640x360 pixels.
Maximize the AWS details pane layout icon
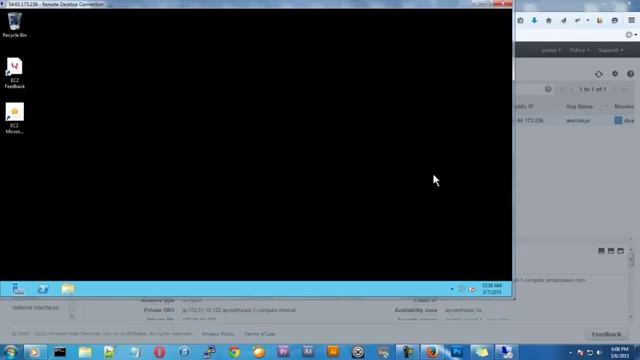(x=620, y=251)
